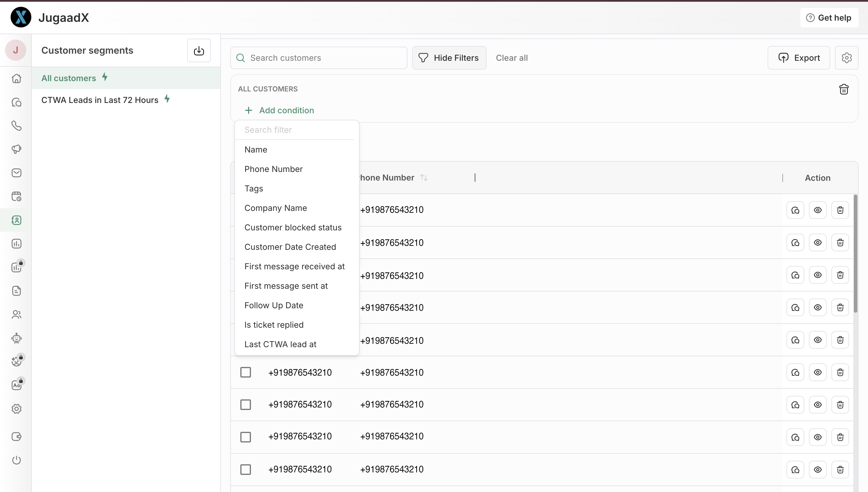The height and width of the screenshot is (492, 868).
Task: Open CTWA Leads in Last 72 Hours segment
Action: pyautogui.click(x=100, y=100)
